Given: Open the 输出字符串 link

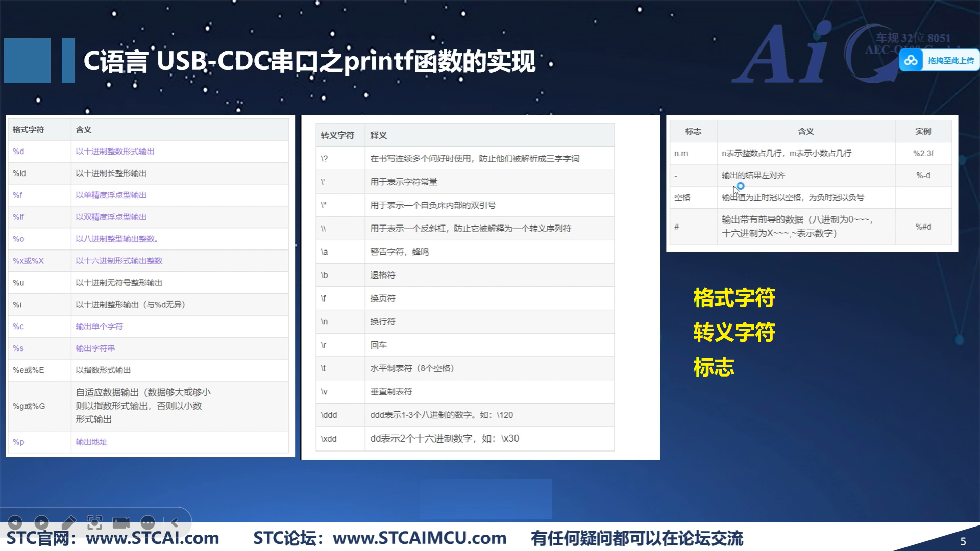Looking at the screenshot, I should tap(95, 348).
